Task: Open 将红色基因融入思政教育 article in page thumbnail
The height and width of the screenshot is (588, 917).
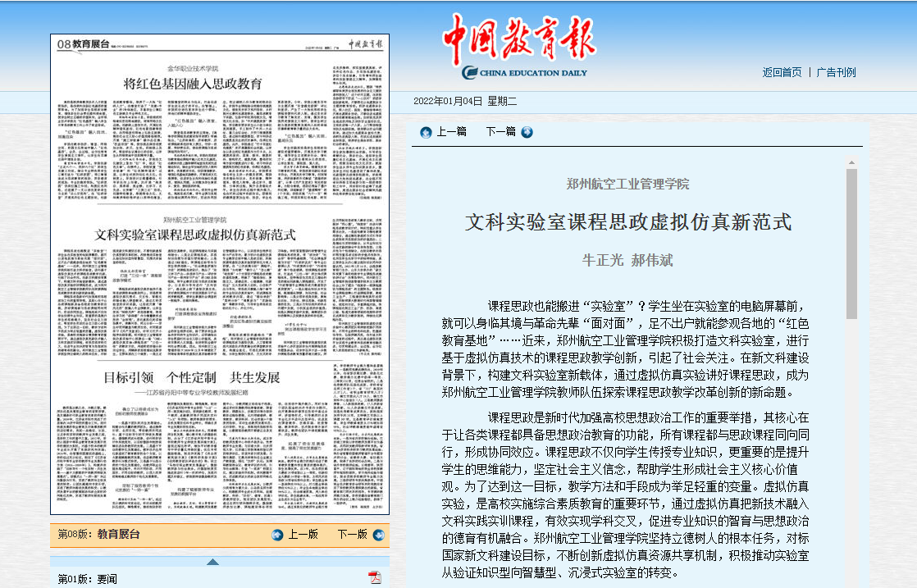Action: pos(193,84)
